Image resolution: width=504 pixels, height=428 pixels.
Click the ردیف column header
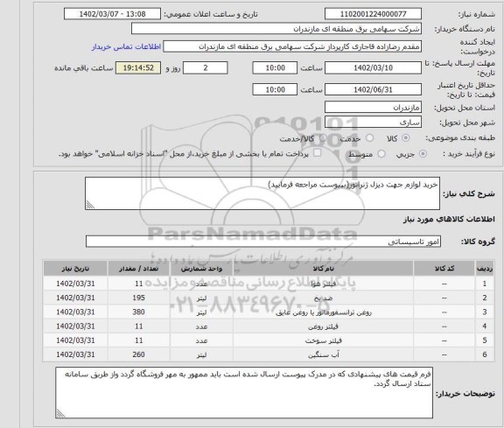(x=485, y=269)
